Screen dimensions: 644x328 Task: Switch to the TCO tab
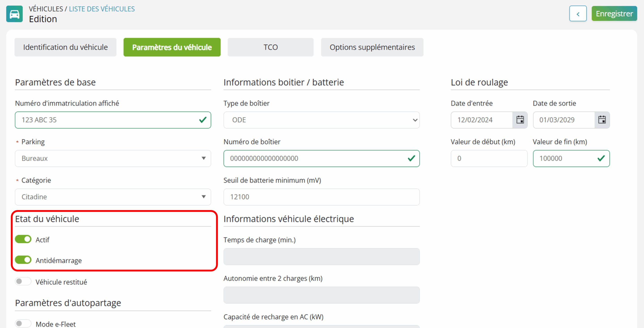(x=271, y=47)
